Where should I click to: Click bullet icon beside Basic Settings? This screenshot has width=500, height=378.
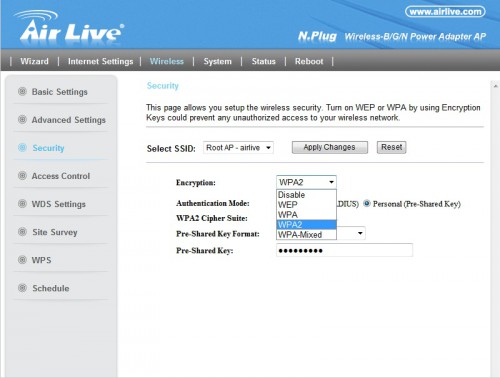[x=22, y=91]
